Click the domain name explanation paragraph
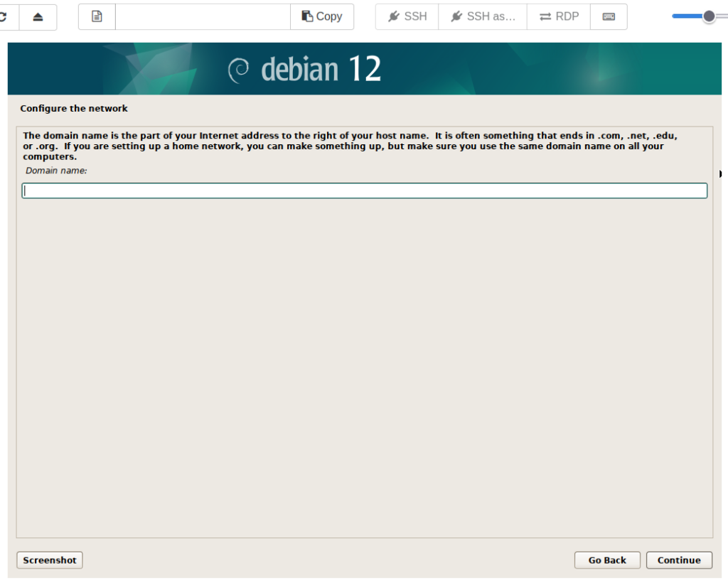728x585 pixels. pos(348,146)
